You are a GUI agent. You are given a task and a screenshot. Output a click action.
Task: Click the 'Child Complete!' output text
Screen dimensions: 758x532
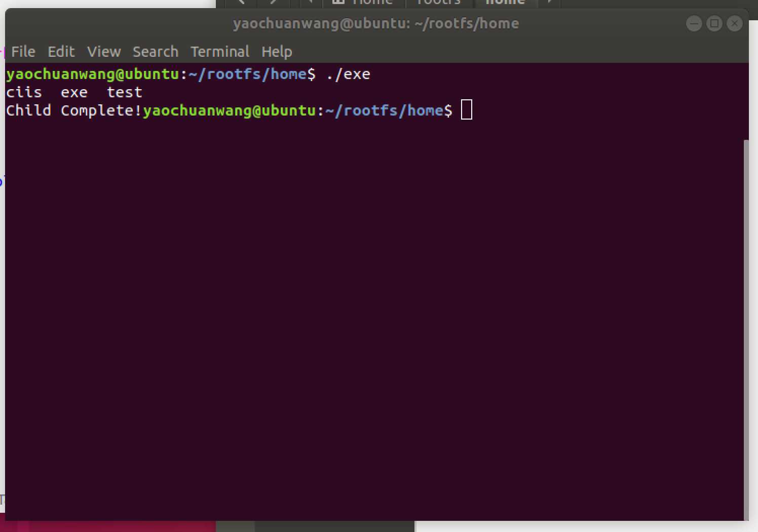point(74,110)
